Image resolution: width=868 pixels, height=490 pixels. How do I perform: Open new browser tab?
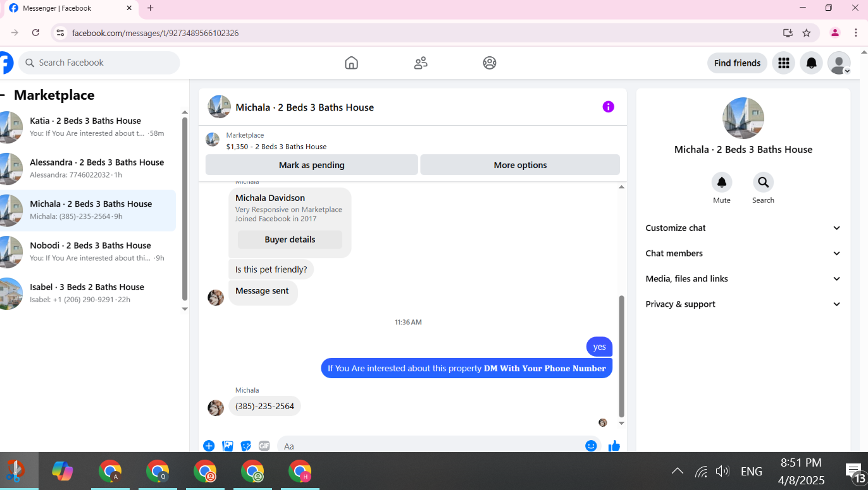[151, 8]
